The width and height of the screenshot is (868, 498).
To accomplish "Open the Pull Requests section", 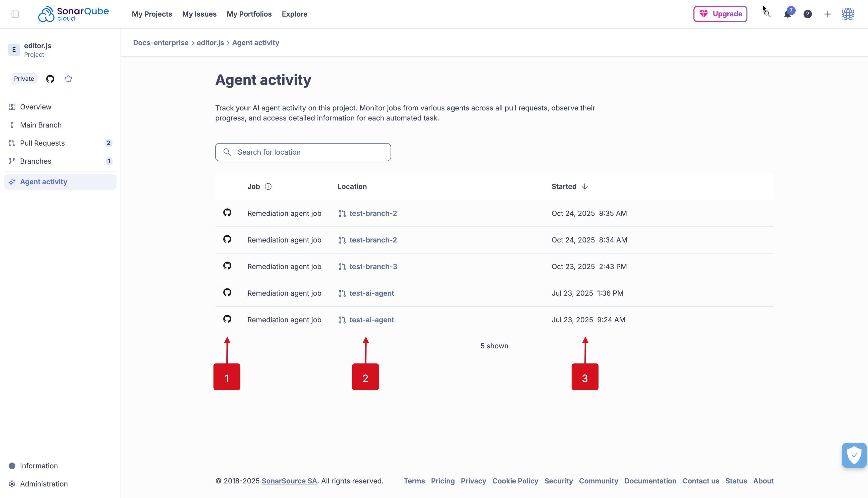I will (x=42, y=143).
